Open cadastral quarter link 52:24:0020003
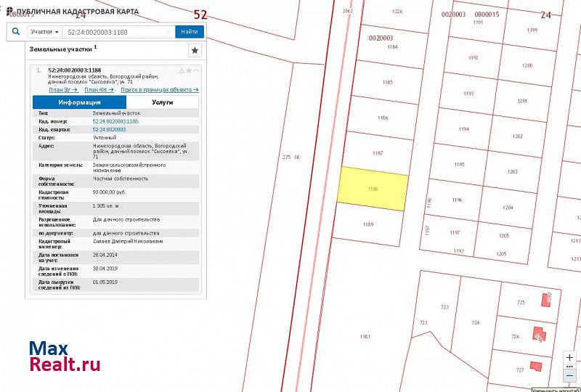The height and width of the screenshot is (392, 581). pos(109,129)
